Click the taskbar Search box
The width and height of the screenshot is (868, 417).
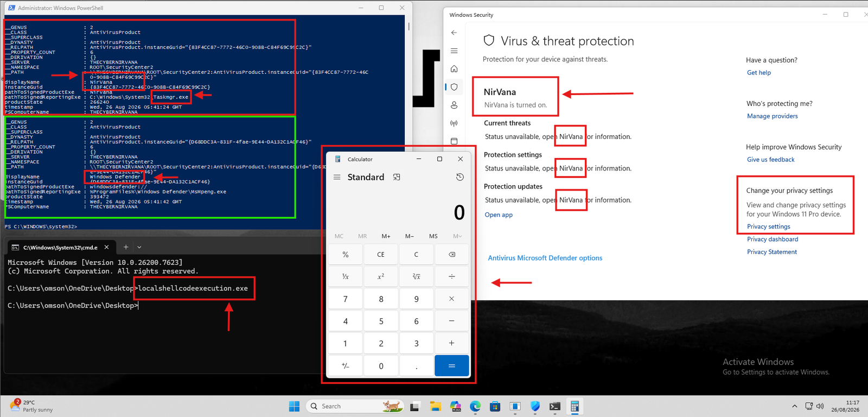point(355,406)
